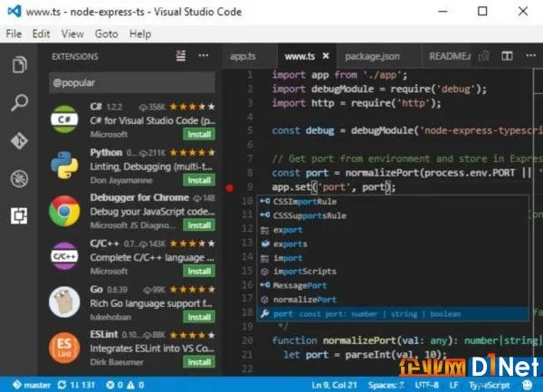
Task: Open the Git source control view
Action: pyautogui.click(x=19, y=140)
